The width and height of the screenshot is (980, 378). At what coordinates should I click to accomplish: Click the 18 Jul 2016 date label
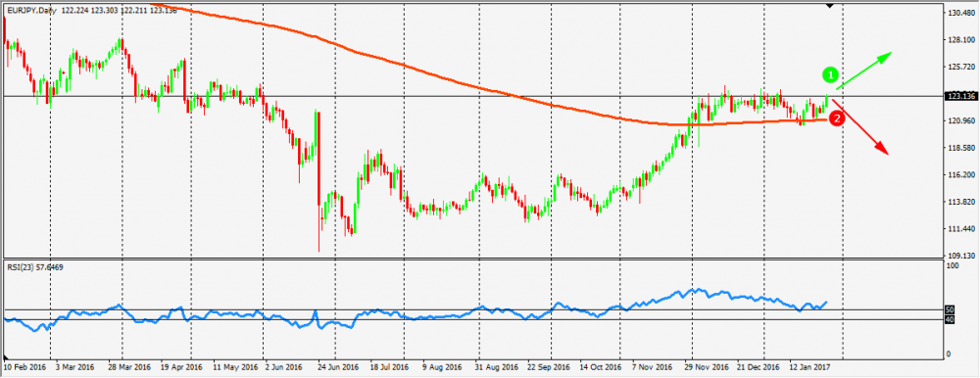pos(389,366)
